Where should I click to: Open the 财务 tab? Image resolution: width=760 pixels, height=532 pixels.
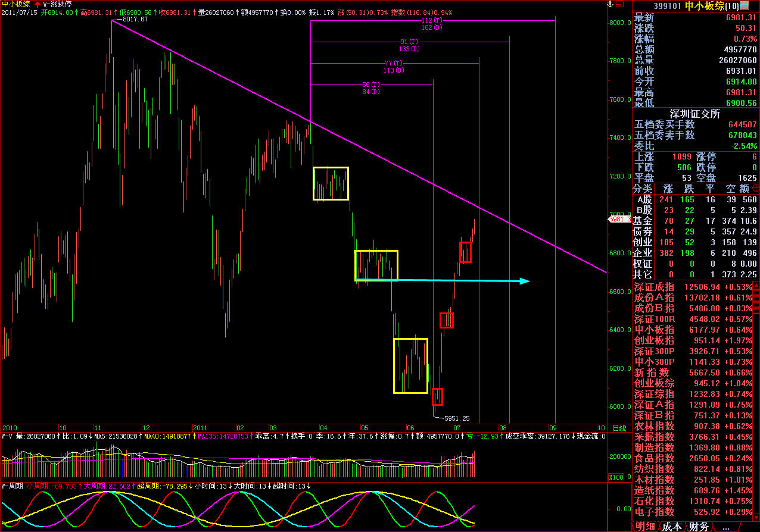(699, 527)
